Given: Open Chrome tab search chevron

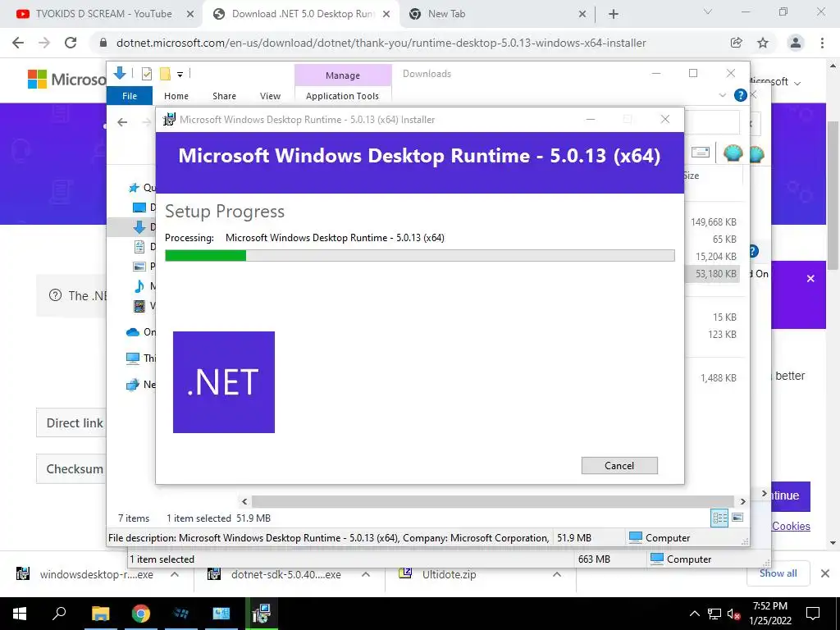Looking at the screenshot, I should [x=708, y=11].
